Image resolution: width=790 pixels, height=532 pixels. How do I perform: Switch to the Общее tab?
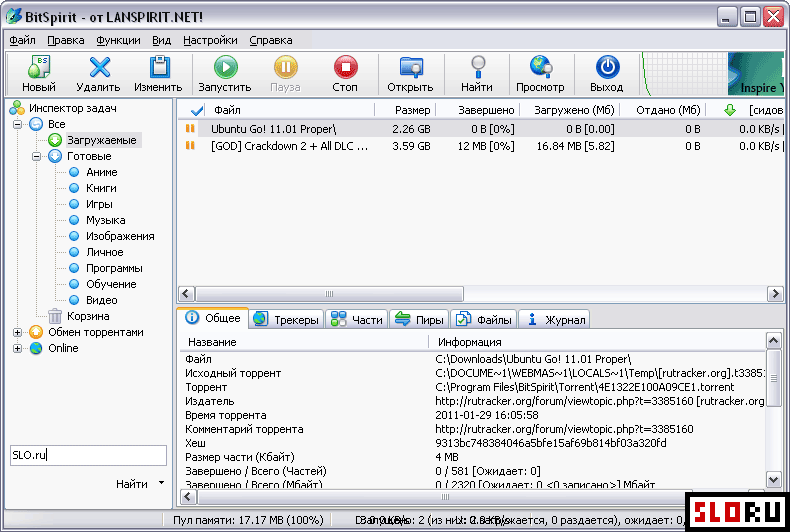(213, 318)
